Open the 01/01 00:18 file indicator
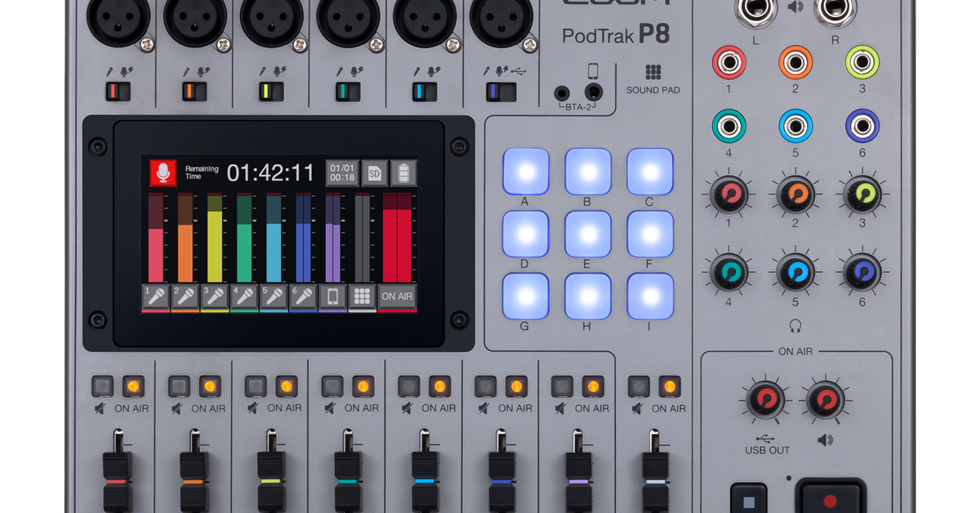The width and height of the screenshot is (980, 513). [342, 172]
